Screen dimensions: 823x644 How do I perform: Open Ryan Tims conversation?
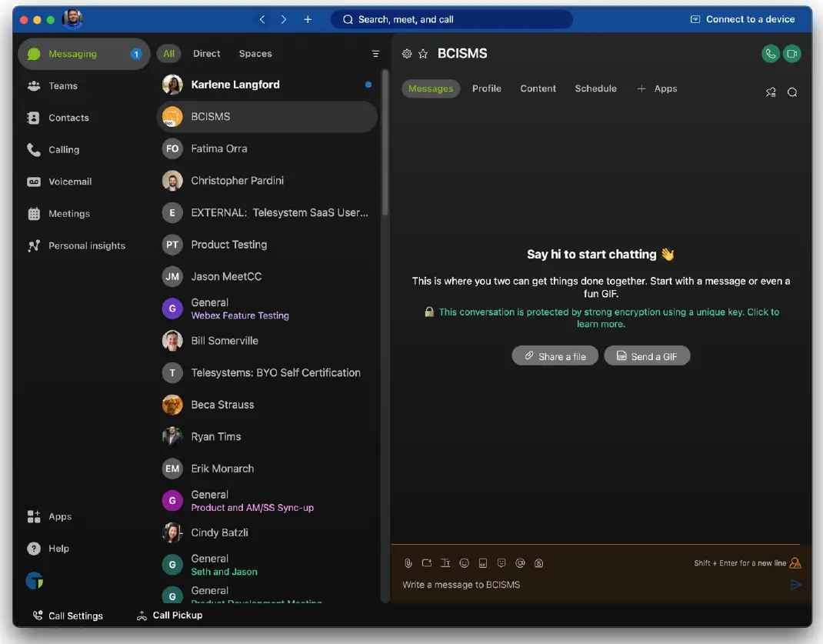[267, 437]
